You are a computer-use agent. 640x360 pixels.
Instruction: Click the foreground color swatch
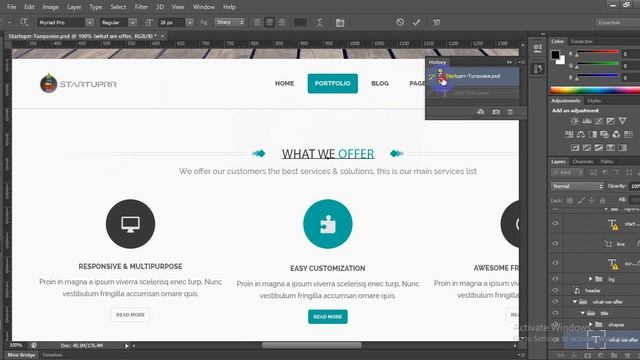coord(555,54)
